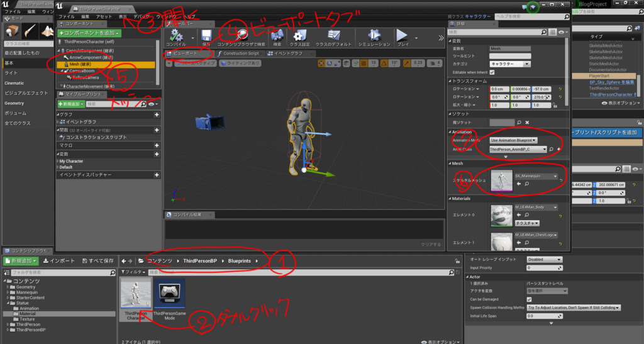Open テクスチャ button under Element 0
Screen dimensions: 644x344
[527, 223]
